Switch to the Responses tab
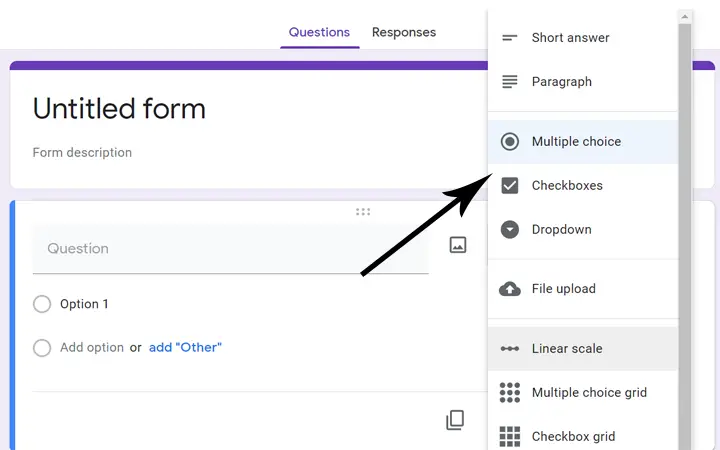 click(x=404, y=32)
